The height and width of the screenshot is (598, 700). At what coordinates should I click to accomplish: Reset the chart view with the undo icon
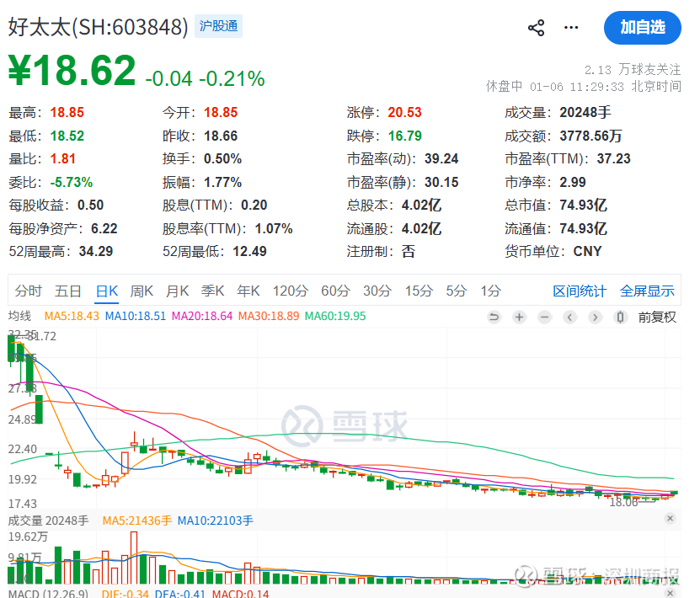[x=494, y=318]
